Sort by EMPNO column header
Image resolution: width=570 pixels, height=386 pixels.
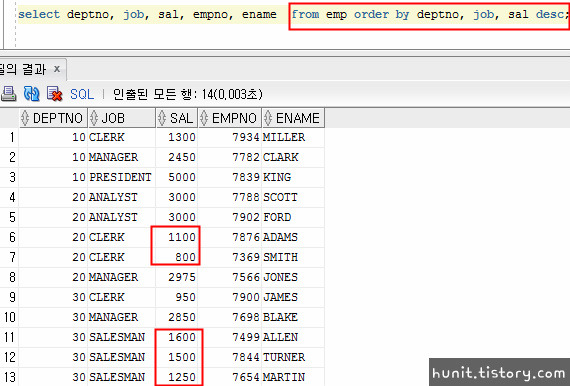(x=230, y=118)
